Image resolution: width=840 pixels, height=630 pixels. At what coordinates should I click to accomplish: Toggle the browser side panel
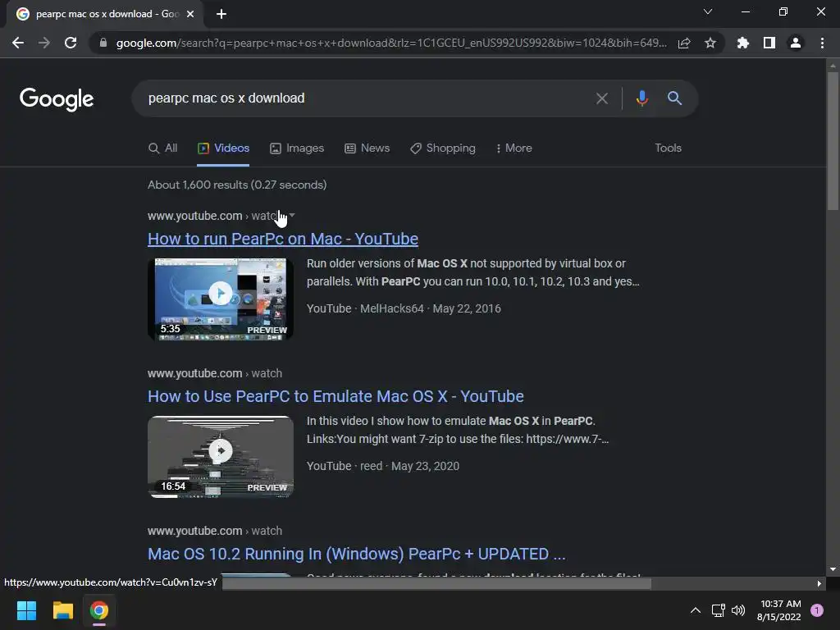[x=769, y=43]
